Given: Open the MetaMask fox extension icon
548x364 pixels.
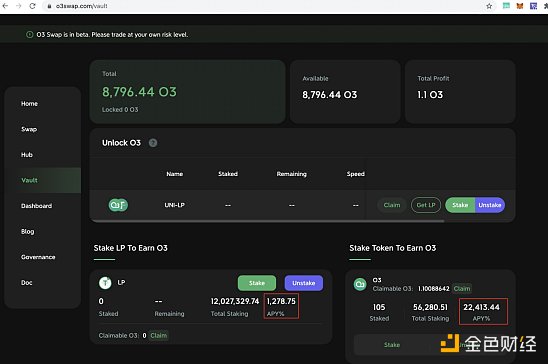Looking at the screenshot, I should tap(520, 6).
